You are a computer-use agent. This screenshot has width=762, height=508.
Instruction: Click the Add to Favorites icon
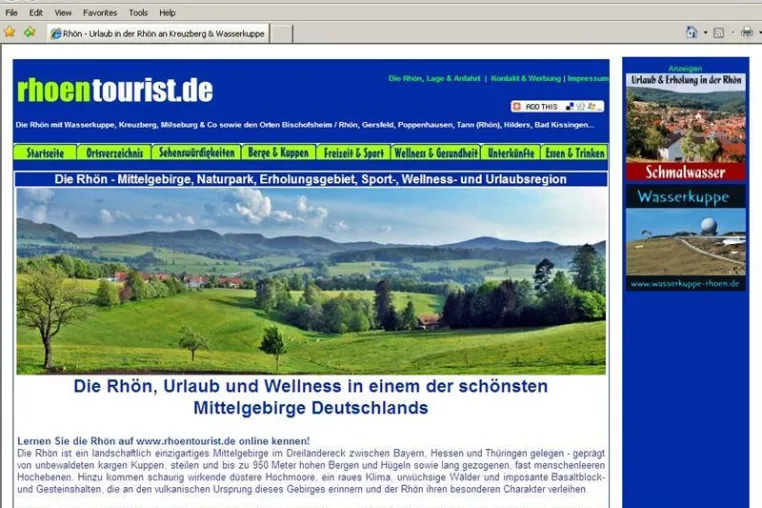pos(30,33)
